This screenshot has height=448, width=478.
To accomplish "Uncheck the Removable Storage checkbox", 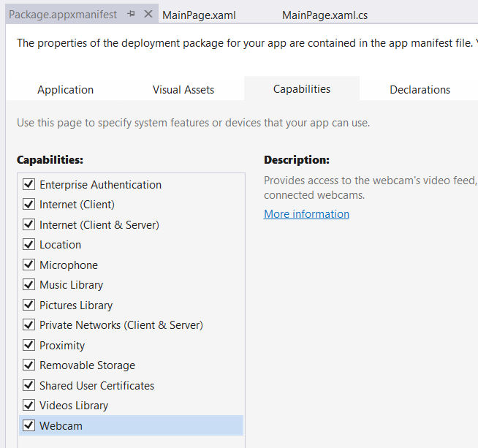I will pyautogui.click(x=29, y=365).
